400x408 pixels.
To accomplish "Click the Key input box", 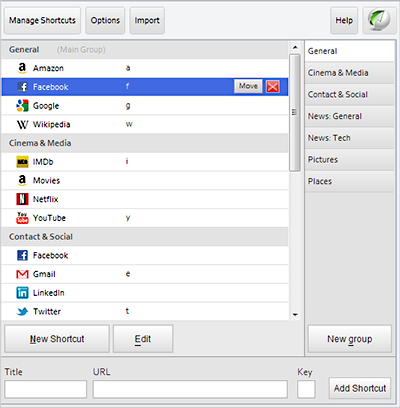I will coord(306,389).
